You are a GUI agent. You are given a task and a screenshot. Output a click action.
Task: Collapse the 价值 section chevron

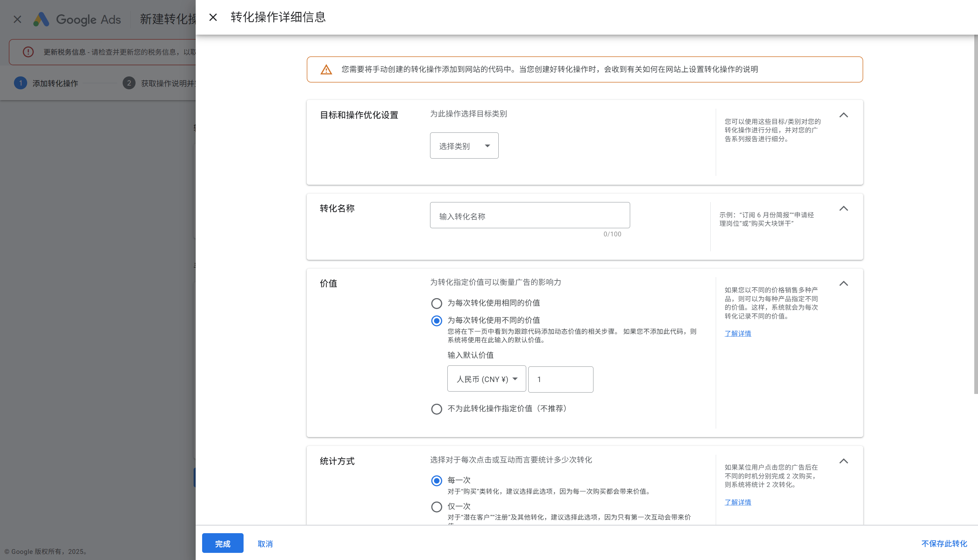843,284
